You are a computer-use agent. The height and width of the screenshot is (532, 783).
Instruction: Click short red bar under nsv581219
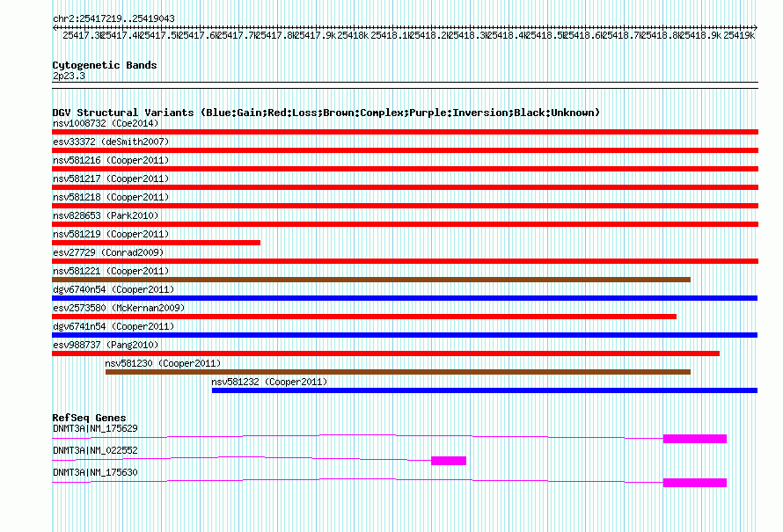pyautogui.click(x=156, y=243)
